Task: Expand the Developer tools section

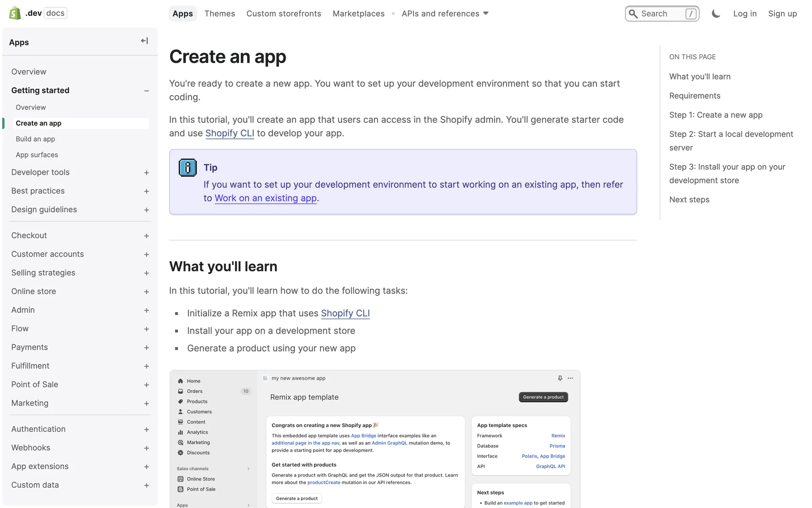Action: pyautogui.click(x=146, y=173)
